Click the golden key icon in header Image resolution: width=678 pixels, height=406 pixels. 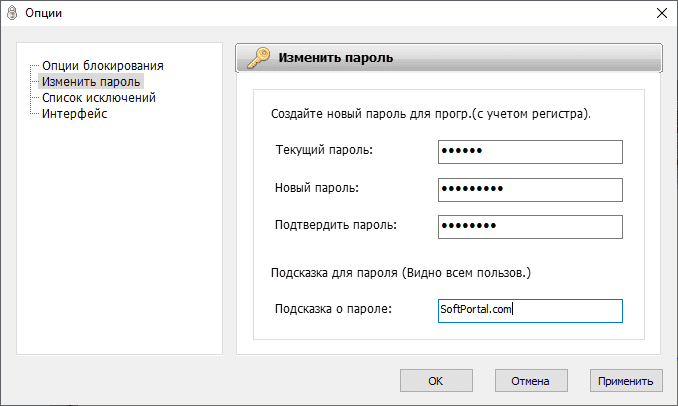pyautogui.click(x=256, y=58)
